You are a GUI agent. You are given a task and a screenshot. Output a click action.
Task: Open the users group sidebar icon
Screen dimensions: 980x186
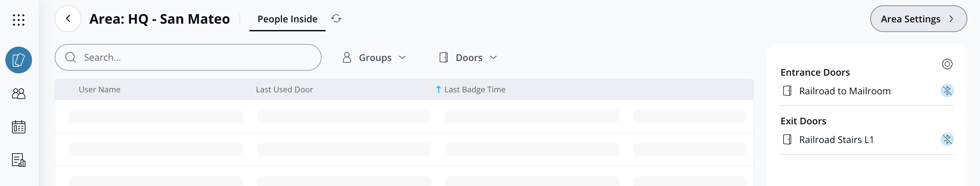coord(18,94)
